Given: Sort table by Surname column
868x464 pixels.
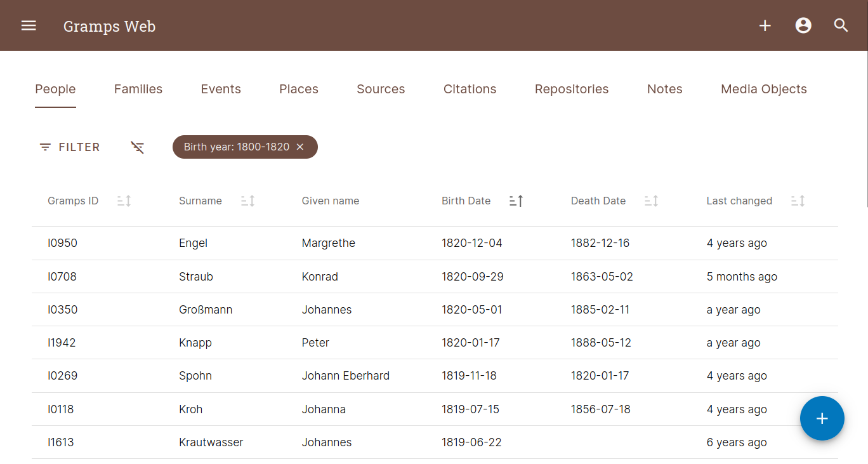Looking at the screenshot, I should (x=248, y=201).
